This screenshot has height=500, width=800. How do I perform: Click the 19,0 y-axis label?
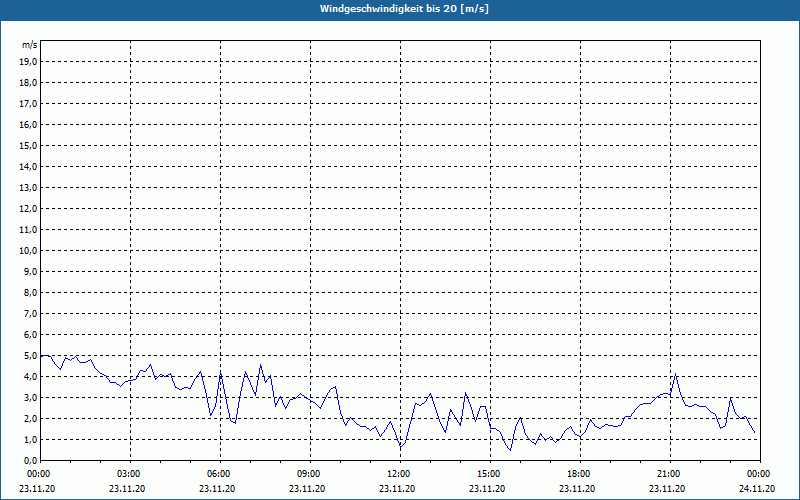28,62
